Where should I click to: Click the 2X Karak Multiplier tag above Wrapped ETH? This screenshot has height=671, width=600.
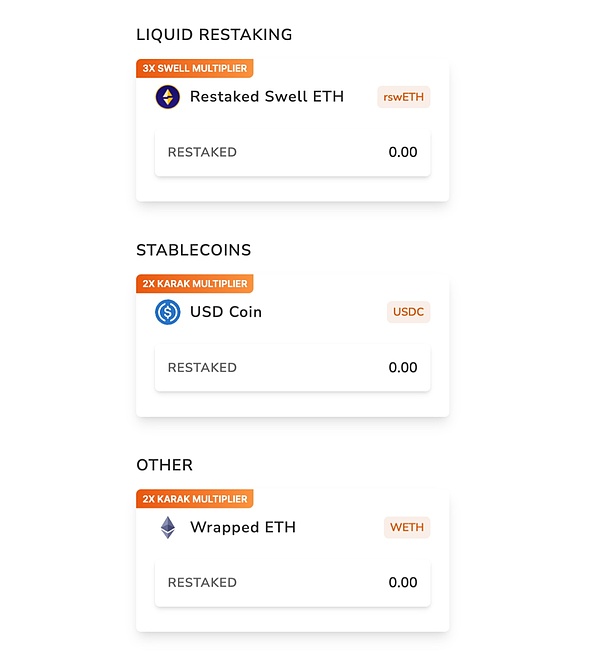click(194, 499)
